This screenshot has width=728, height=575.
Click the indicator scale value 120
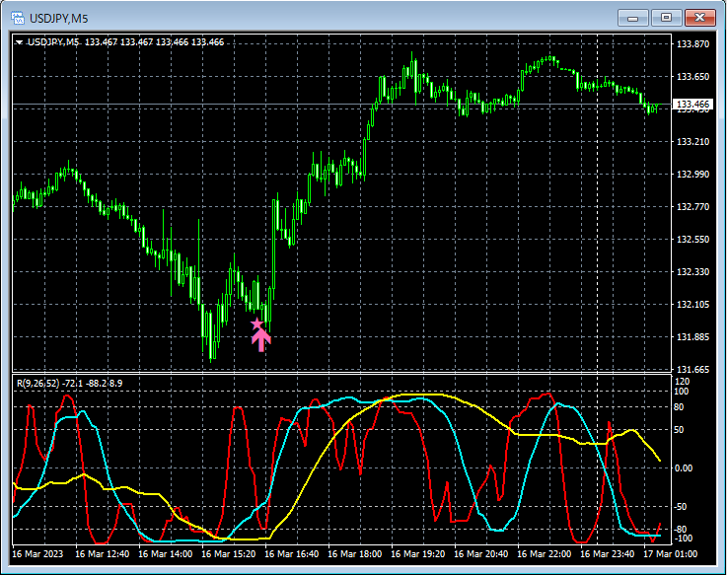682,382
